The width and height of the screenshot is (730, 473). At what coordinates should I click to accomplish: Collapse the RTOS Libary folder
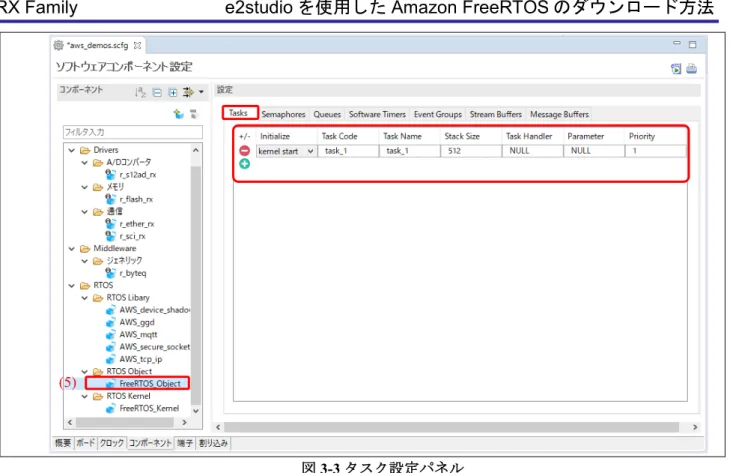tap(84, 297)
